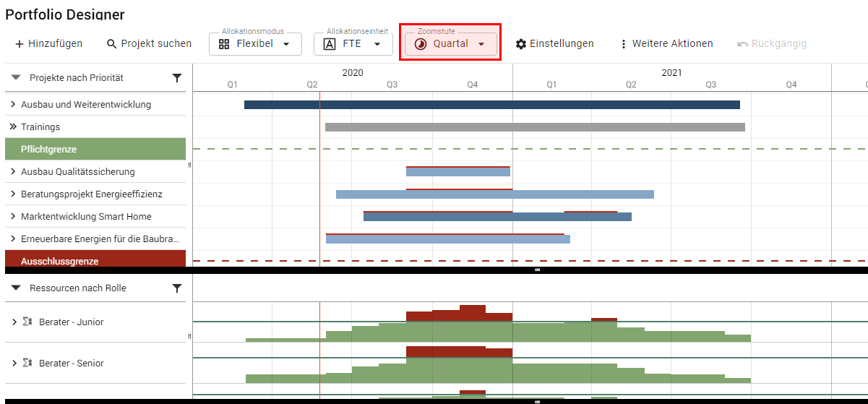Open Einstellungen via the gear icon

pos(520,44)
